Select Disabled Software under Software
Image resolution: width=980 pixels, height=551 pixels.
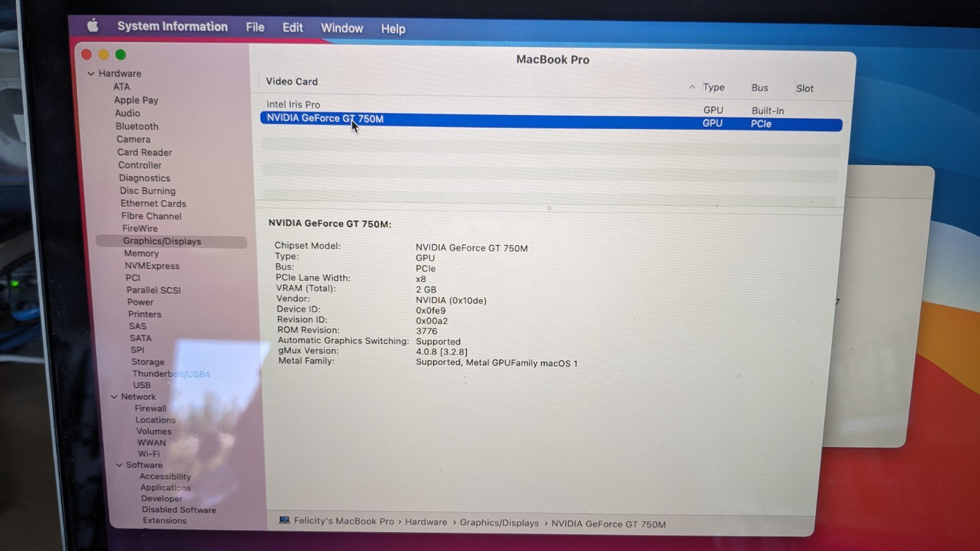pyautogui.click(x=179, y=509)
